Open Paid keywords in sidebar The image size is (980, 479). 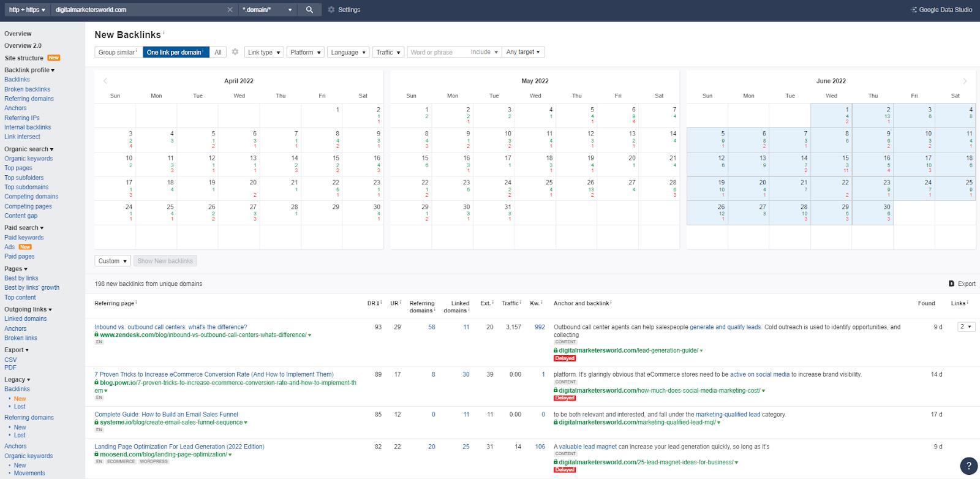24,238
